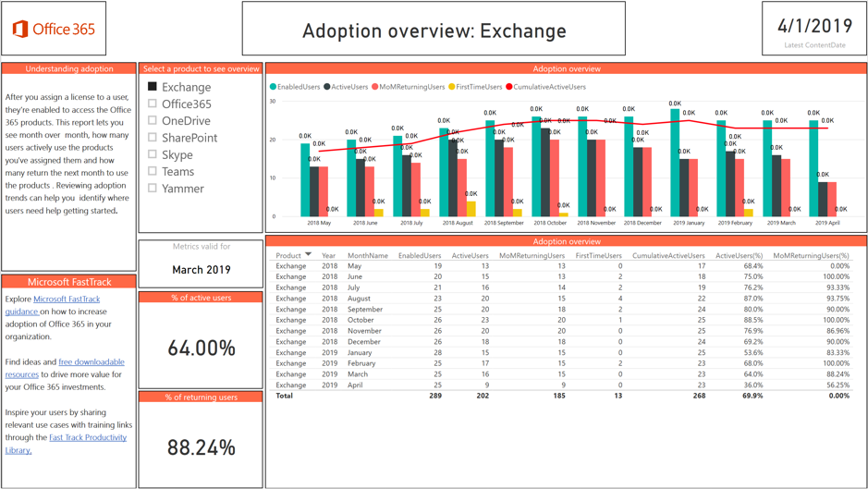Viewport: 868px width, 489px height.
Task: Click the dark ActiveUsers legend marker
Action: pos(327,87)
